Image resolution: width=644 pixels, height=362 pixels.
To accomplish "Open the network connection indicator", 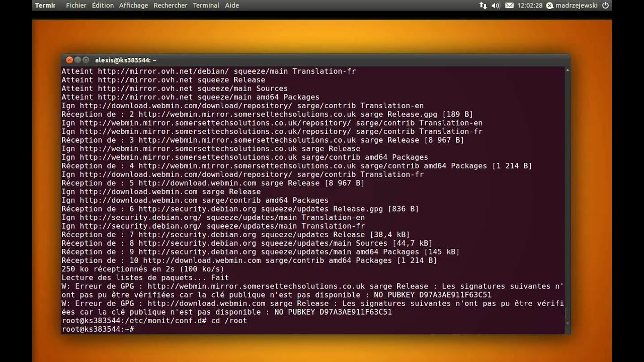I will [x=483, y=6].
